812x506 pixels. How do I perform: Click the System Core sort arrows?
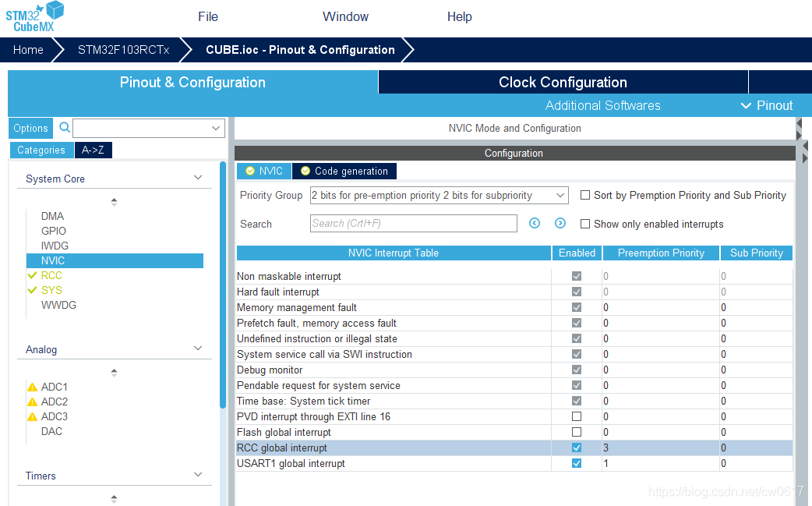(114, 201)
